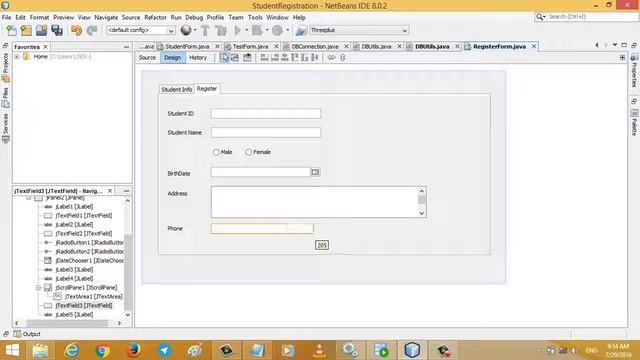
Task: Select the Student Info form tab
Action: tap(176, 89)
